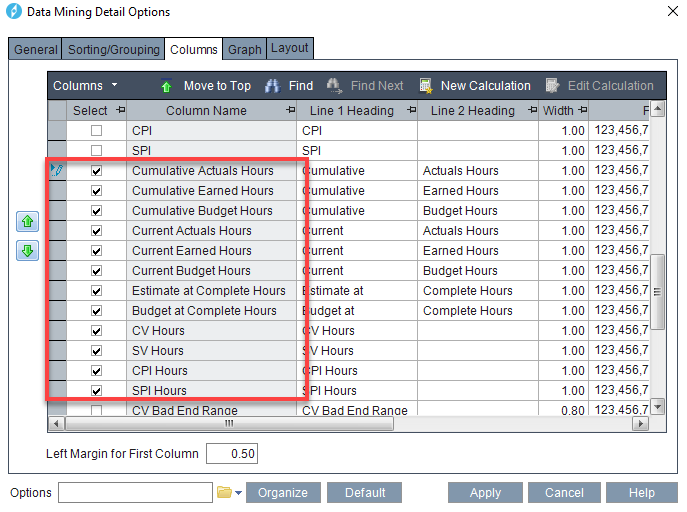Screen dimensions: 687x512
Task: Open the Columns dropdown menu
Action: point(85,86)
